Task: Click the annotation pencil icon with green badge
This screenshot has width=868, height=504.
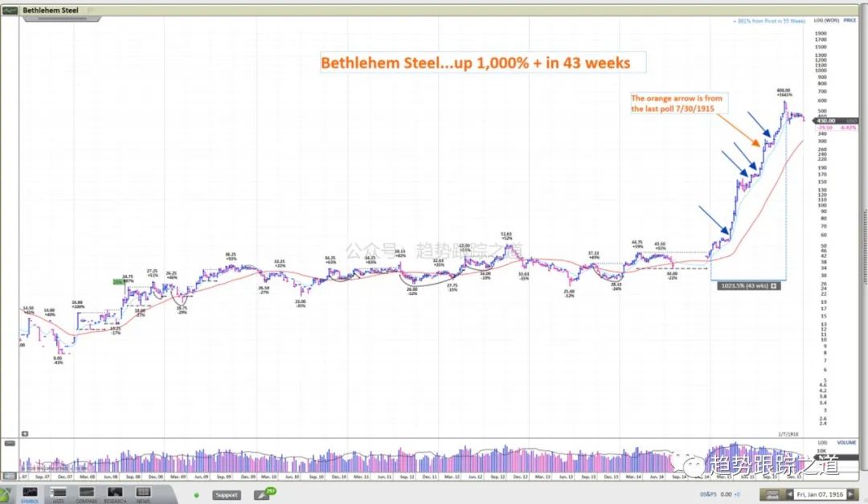Action: [x=262, y=495]
